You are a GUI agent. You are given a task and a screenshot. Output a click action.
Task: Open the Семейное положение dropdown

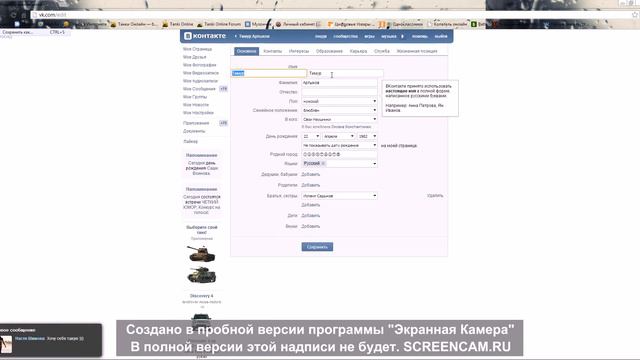339,110
